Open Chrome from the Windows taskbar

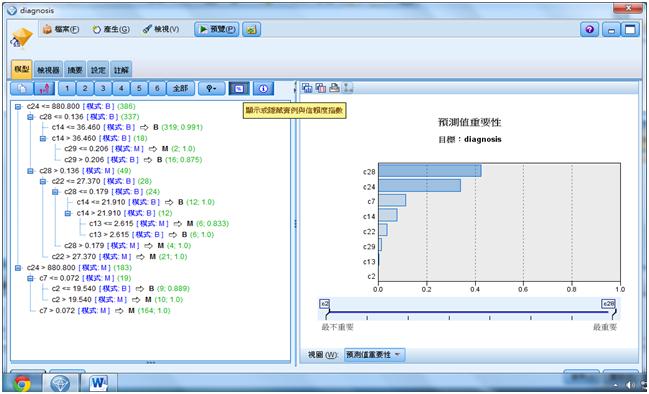click(22, 384)
